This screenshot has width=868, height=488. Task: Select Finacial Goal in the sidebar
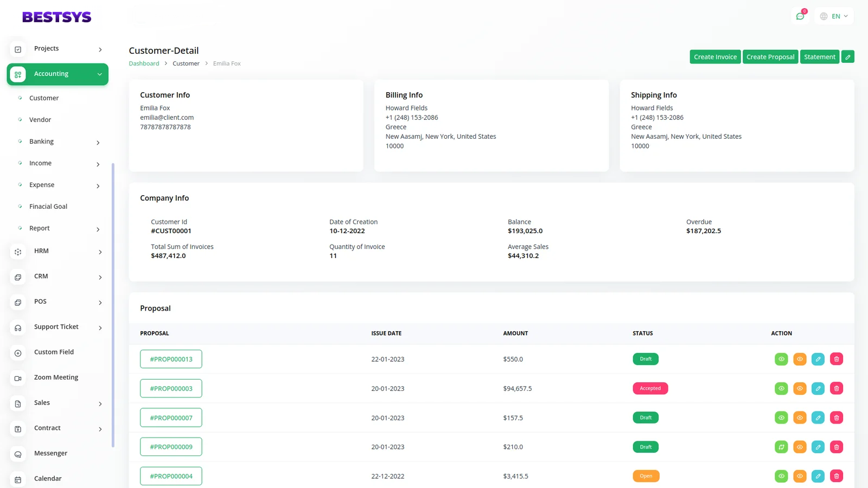pos(48,207)
